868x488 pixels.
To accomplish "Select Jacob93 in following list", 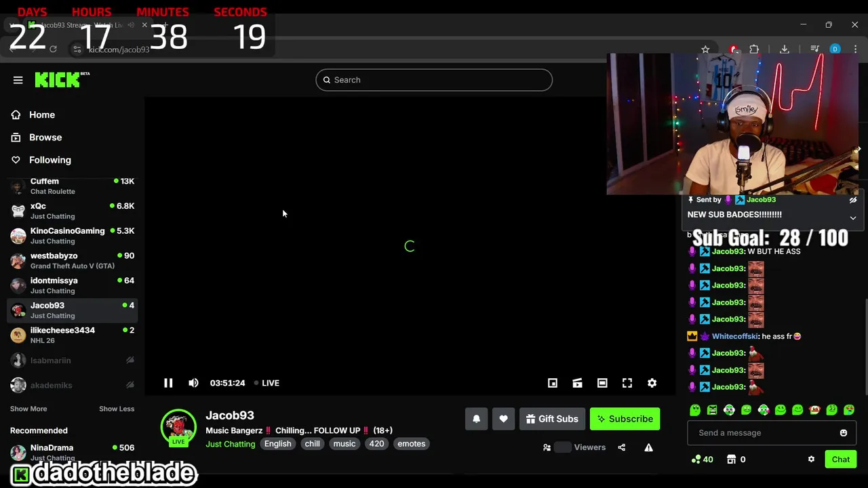I will pos(72,310).
